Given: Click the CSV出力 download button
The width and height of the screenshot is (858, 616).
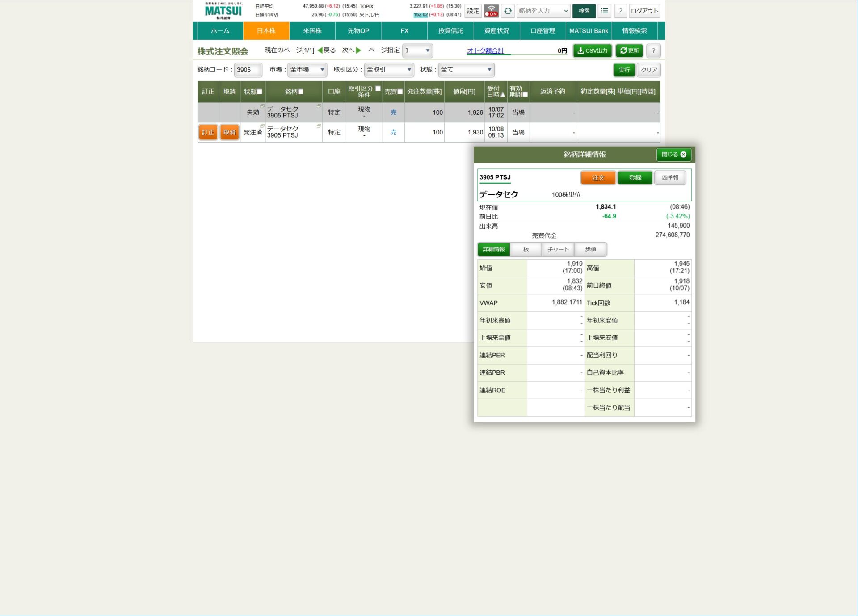Looking at the screenshot, I should click(592, 50).
